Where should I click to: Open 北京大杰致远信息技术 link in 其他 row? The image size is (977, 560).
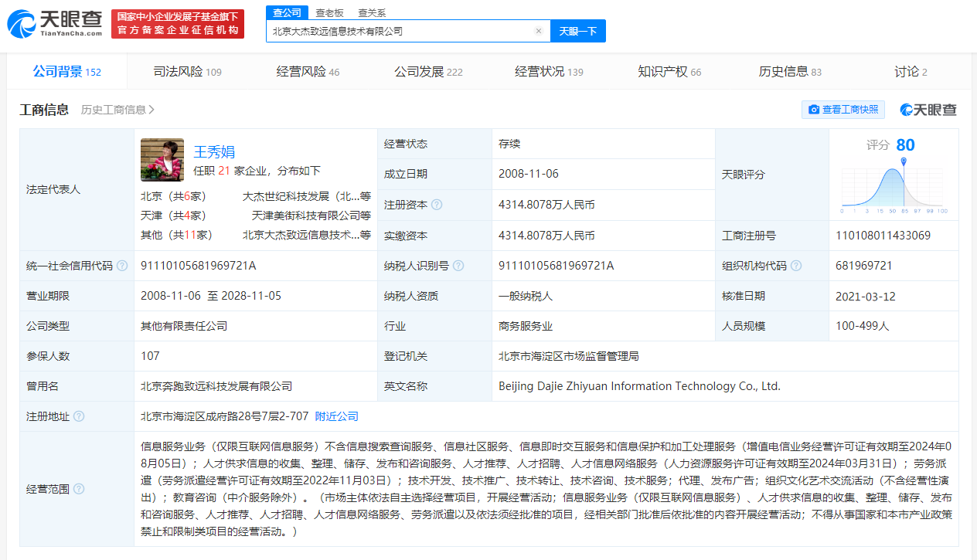coord(306,235)
